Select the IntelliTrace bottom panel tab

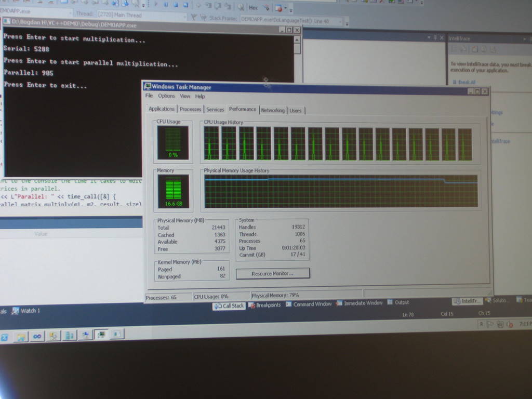pyautogui.click(x=468, y=301)
